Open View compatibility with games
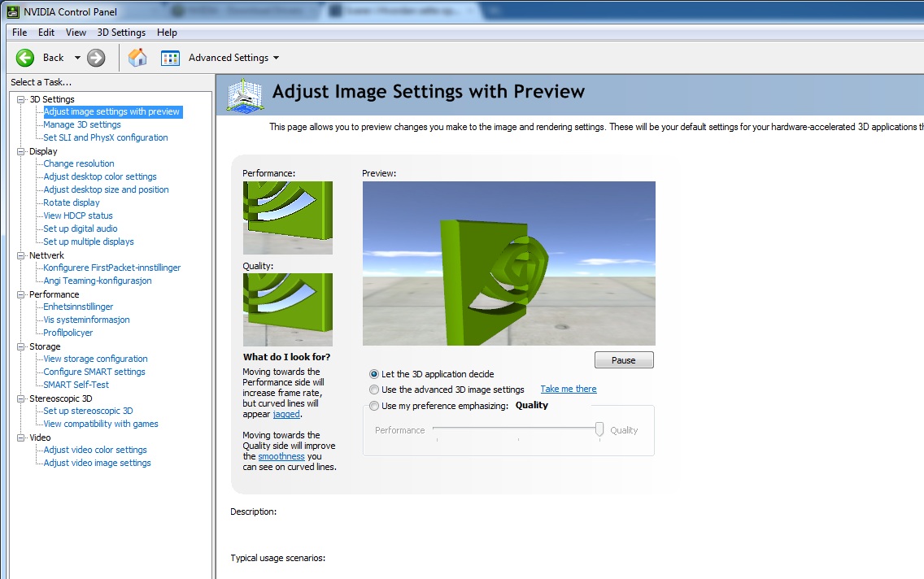 tap(101, 424)
